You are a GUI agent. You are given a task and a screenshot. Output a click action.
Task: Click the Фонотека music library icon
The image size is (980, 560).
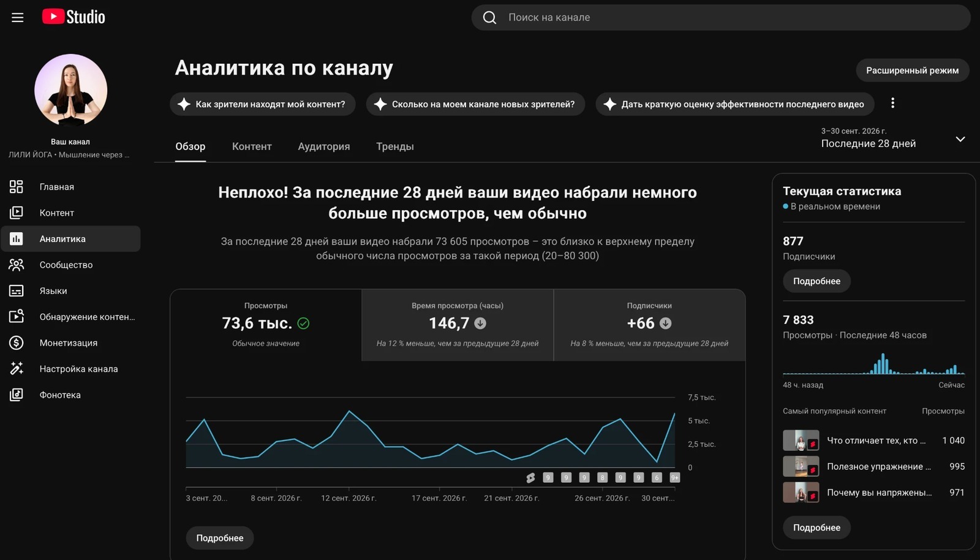(17, 395)
